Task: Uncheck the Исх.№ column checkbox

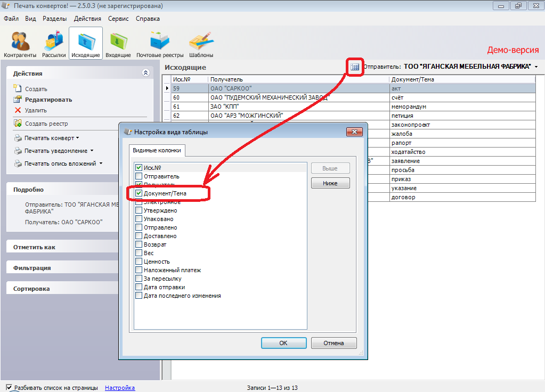Action: coord(139,168)
